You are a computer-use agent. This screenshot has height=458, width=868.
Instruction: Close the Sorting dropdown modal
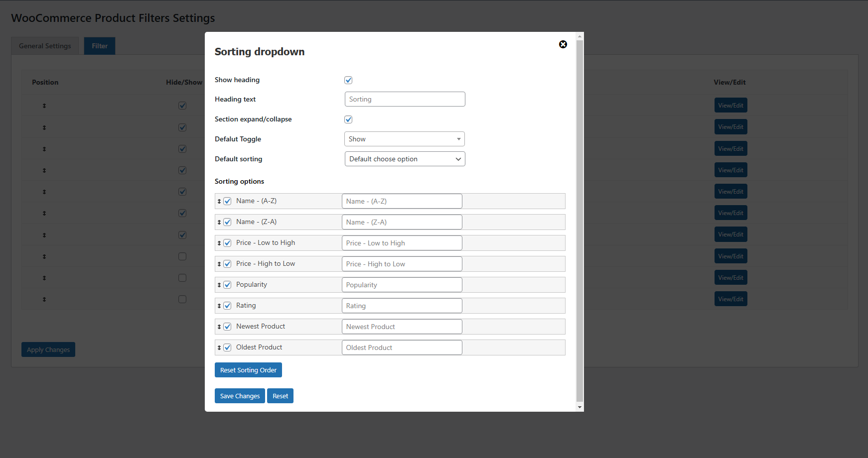coord(563,44)
